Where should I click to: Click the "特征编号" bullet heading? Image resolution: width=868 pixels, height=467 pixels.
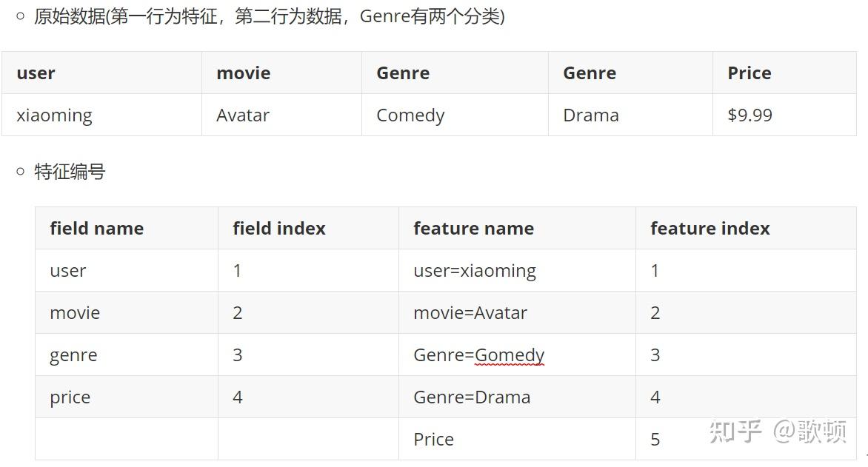70,172
